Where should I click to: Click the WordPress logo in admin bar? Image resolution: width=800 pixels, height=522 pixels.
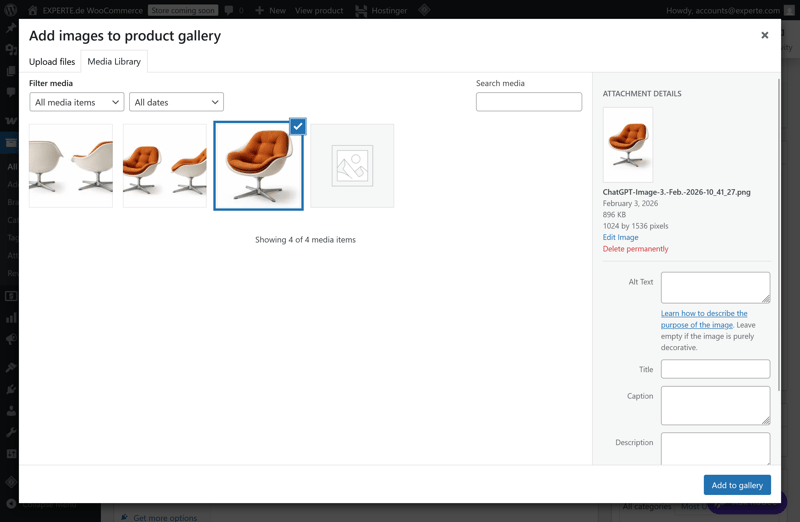pyautogui.click(x=12, y=10)
